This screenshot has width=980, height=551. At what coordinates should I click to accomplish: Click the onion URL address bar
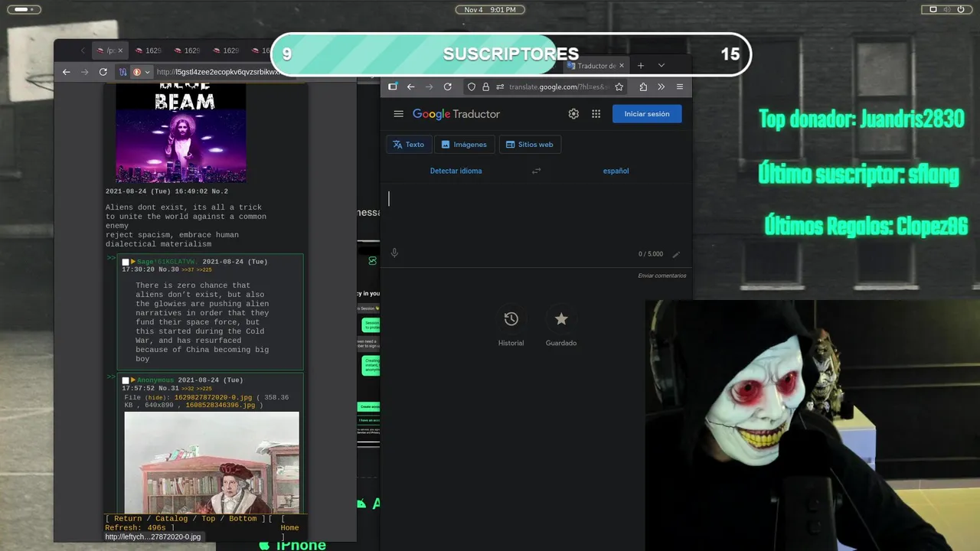coord(218,72)
